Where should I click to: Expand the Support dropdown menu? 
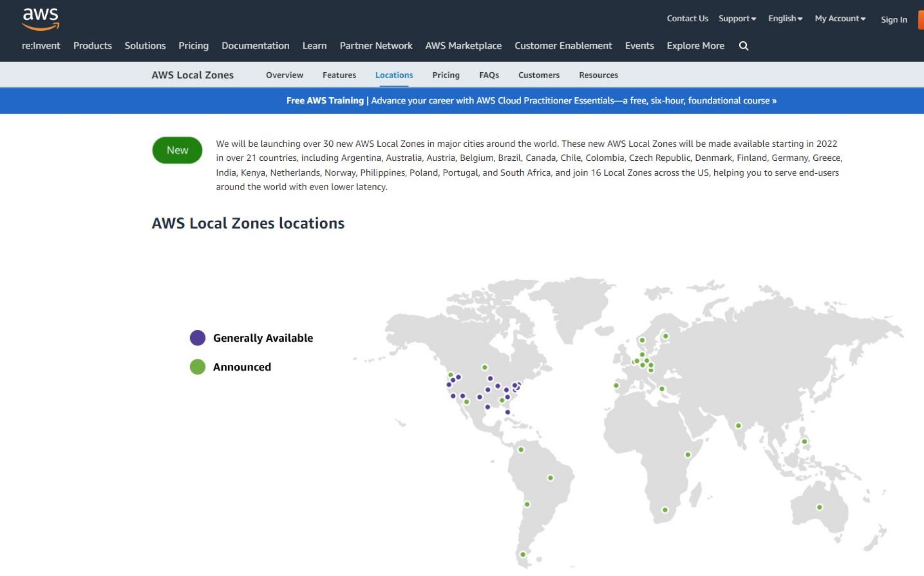(737, 18)
